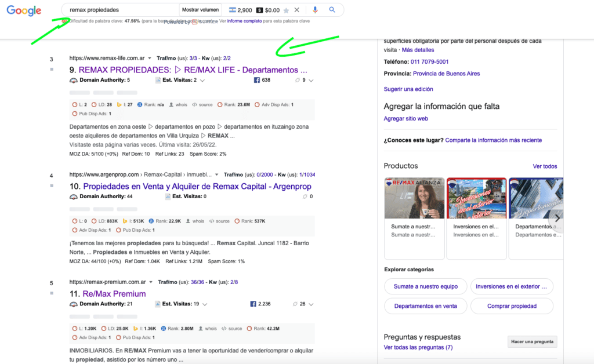Viewport: 594px width, 364px height.
Task: Click the Argentina flag volume icon
Action: tap(232, 10)
